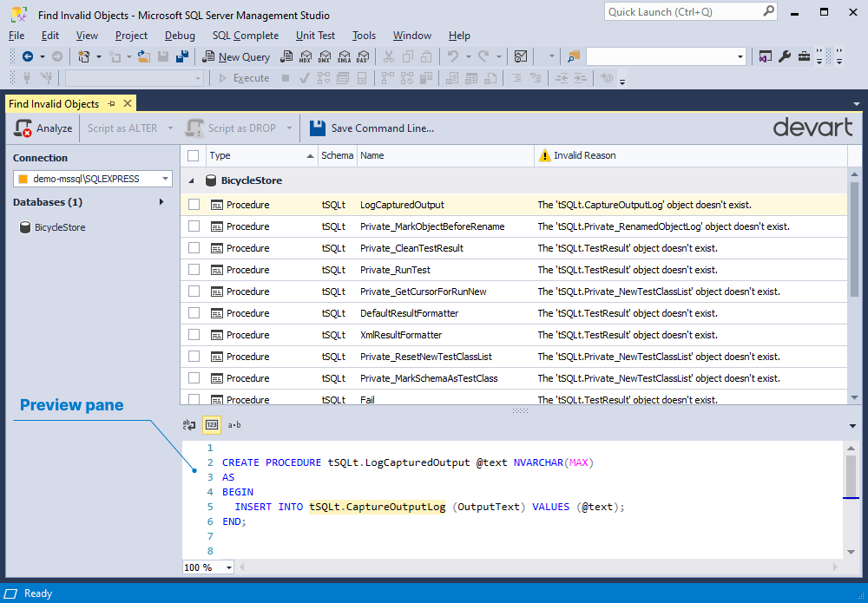Toggle word wrap in the preview pane
This screenshot has height=603, width=868.
pos(189,425)
